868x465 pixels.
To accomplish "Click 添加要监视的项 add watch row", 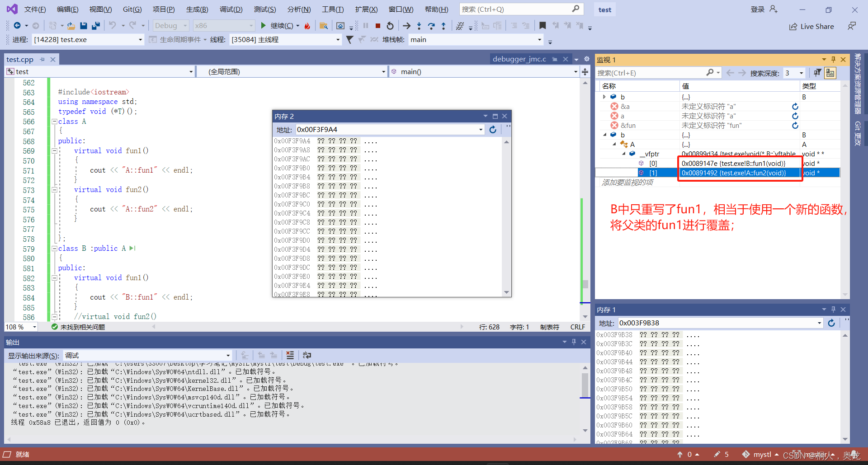I will [x=627, y=182].
